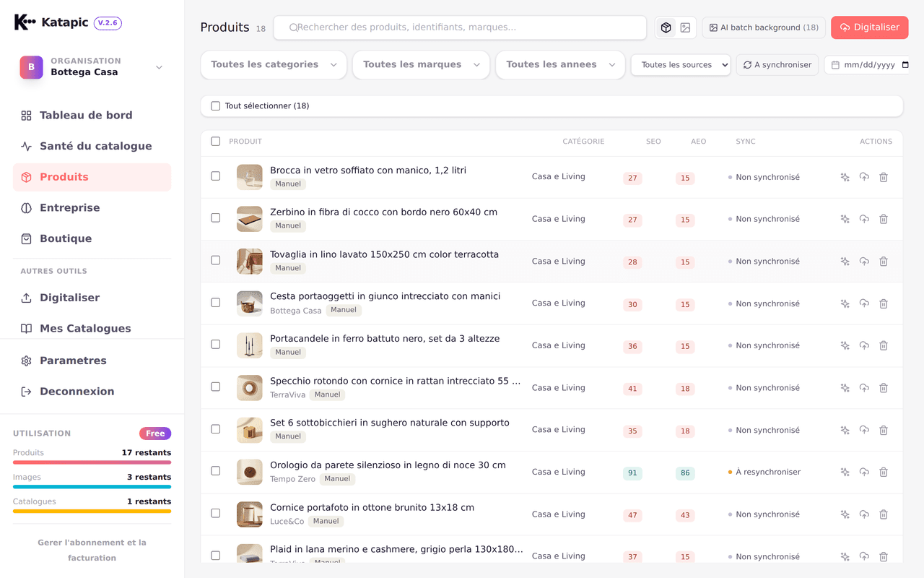This screenshot has width=924, height=578.
Task: Open thumbnail of Cornice portafoto in ottone
Action: tap(250, 514)
